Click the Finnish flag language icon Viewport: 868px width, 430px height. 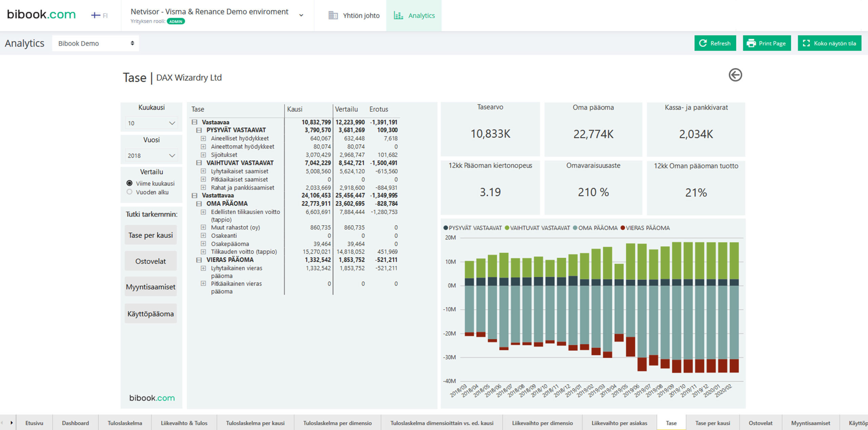pos(96,15)
